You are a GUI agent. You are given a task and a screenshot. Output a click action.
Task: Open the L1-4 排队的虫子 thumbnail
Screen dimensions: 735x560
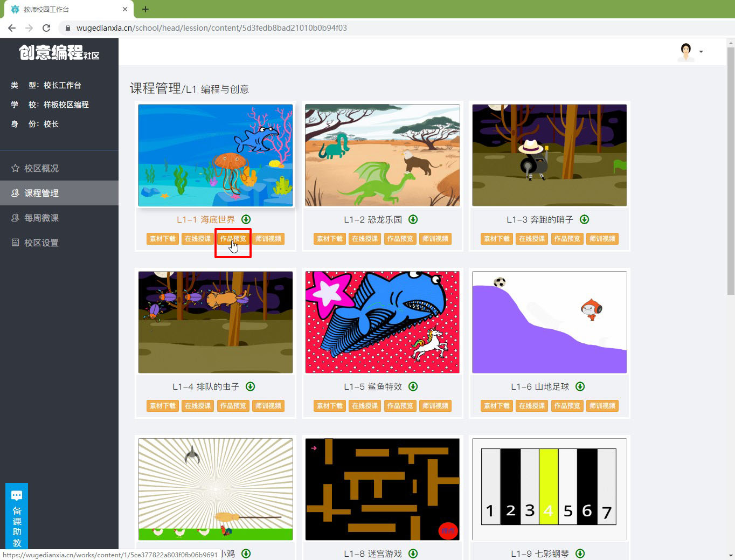(x=216, y=322)
